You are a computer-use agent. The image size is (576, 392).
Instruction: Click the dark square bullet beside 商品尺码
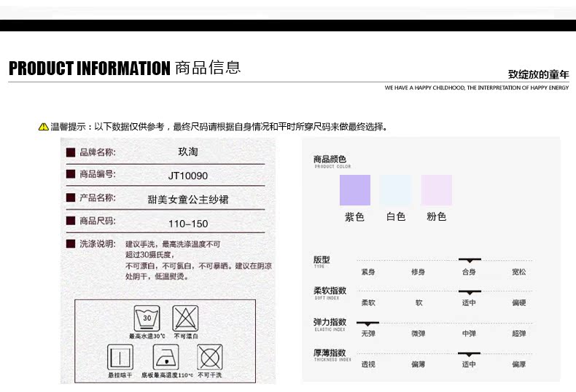tap(71, 221)
